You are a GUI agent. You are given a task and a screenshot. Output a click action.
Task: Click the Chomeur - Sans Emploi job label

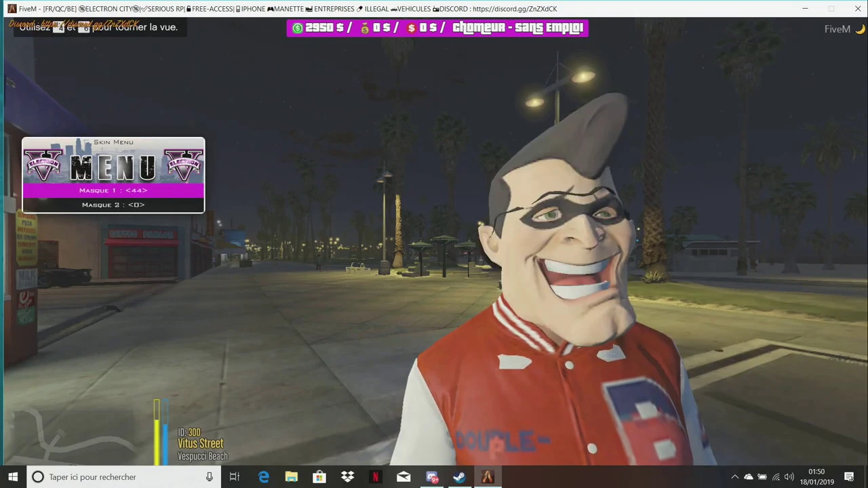(517, 28)
